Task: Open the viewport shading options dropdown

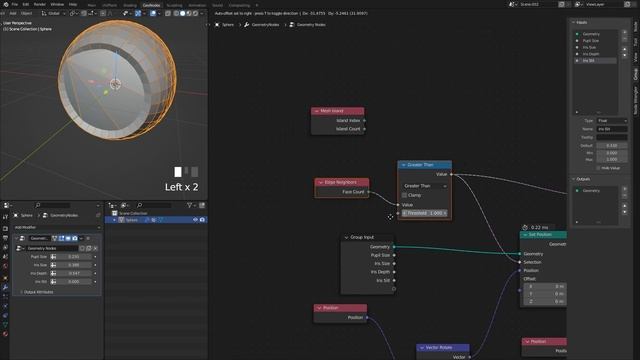Action: tap(202, 13)
